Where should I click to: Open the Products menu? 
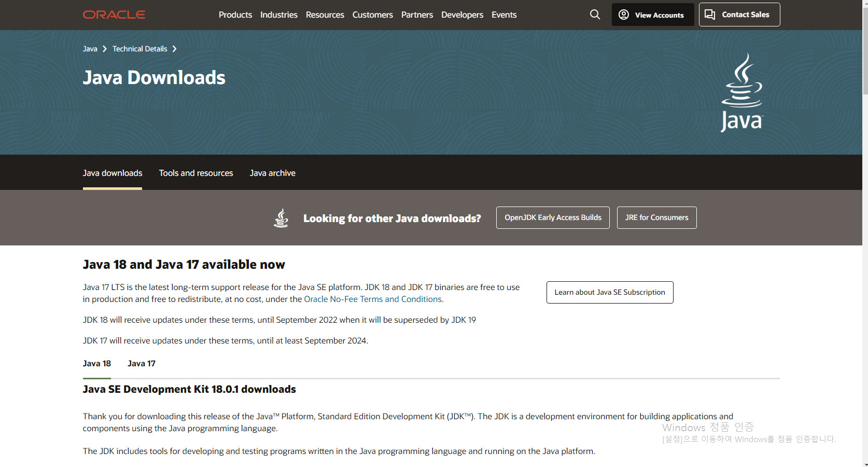click(x=235, y=15)
